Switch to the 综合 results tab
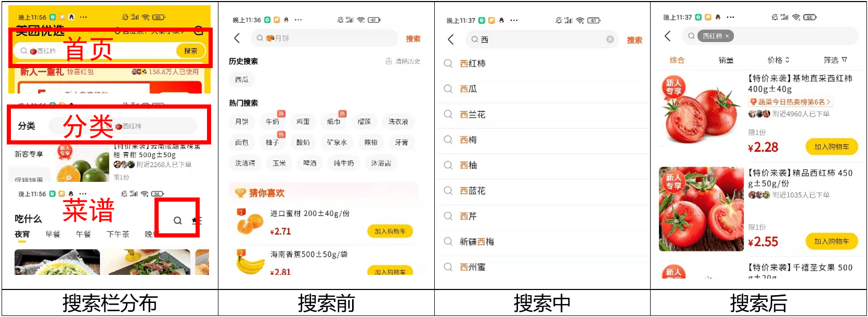The height and width of the screenshot is (317, 868). pyautogui.click(x=677, y=60)
